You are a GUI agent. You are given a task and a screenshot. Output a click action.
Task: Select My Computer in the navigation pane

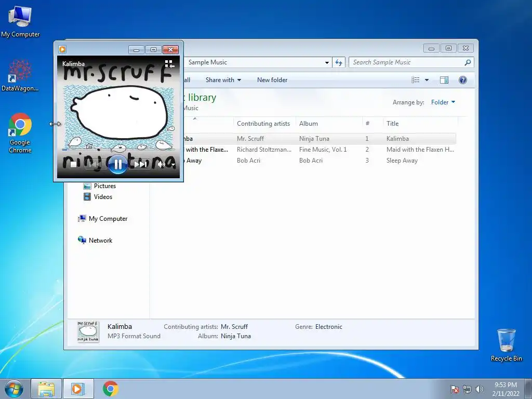click(103, 219)
